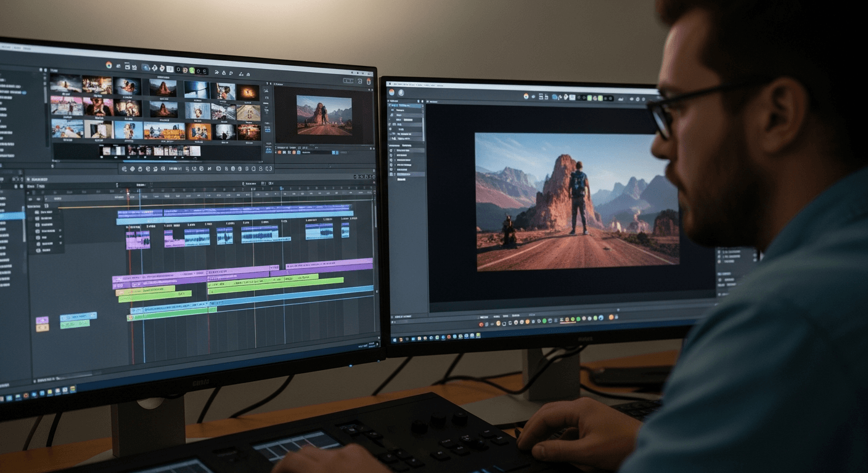Click the orange icon at top-right of left monitor
868x473 pixels.
369,81
